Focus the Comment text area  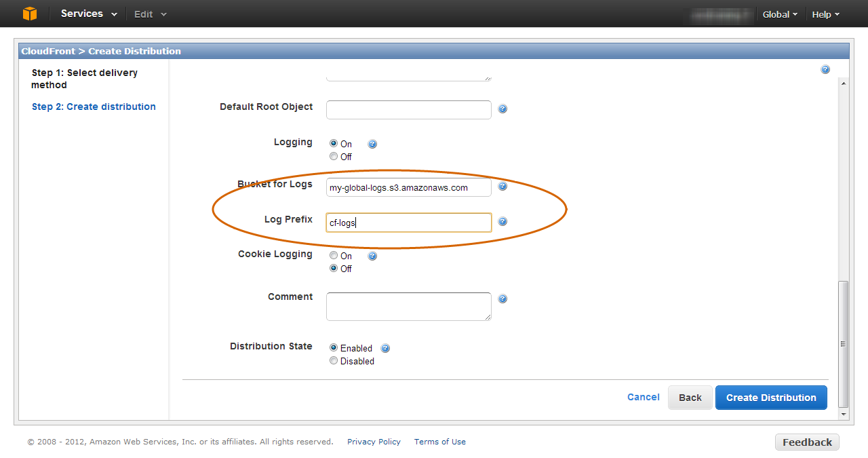pos(409,307)
